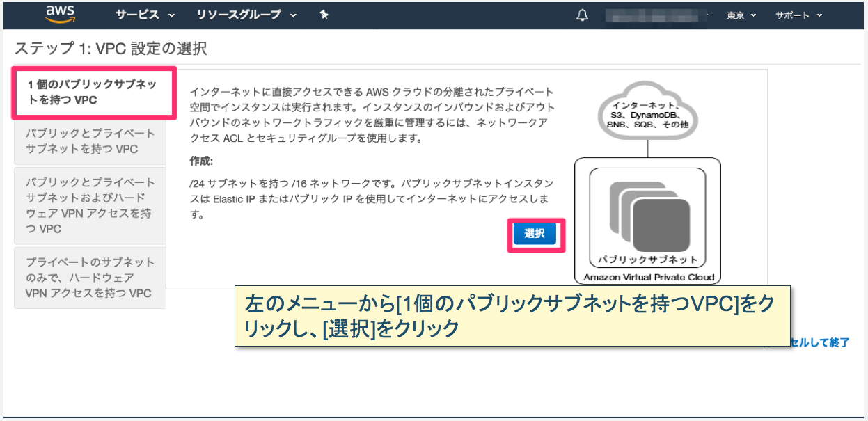
Task: Open the notifications bell icon
Action: [583, 15]
